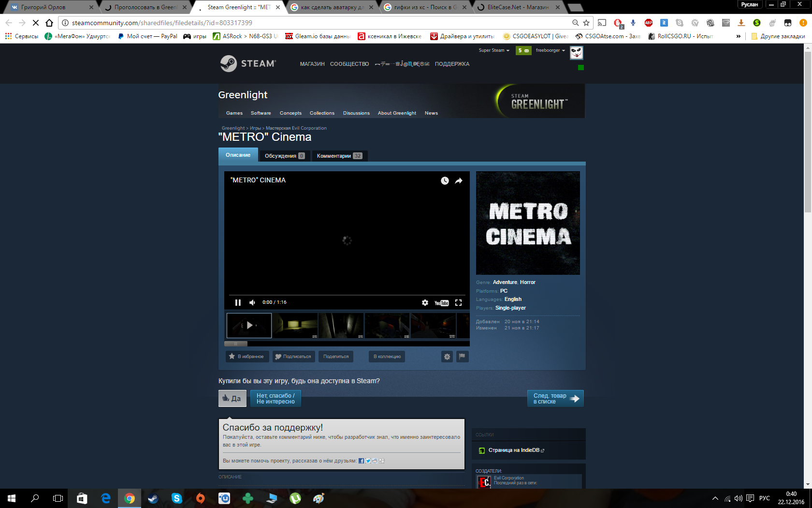
Task: Open the Steam inbox notification envelope
Action: 523,50
